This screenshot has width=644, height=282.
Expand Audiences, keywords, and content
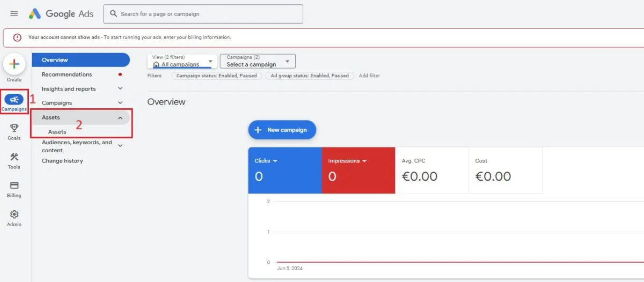click(x=120, y=145)
